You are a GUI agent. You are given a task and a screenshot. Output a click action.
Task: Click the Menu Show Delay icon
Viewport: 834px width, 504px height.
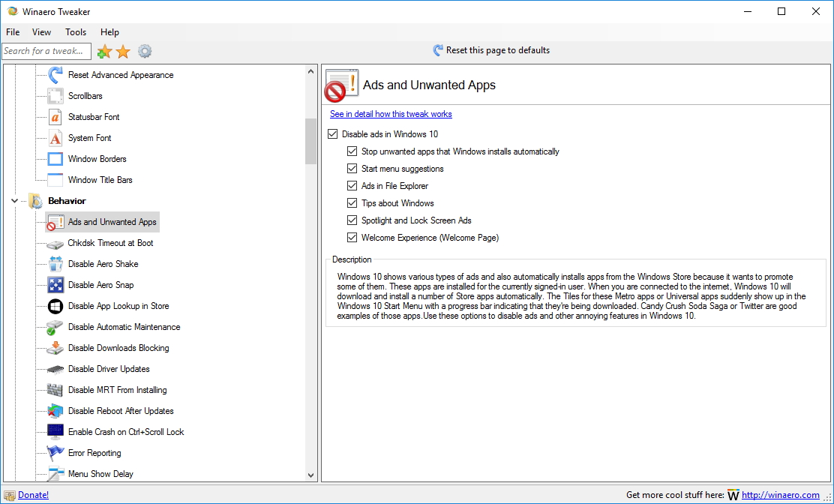pyautogui.click(x=55, y=474)
